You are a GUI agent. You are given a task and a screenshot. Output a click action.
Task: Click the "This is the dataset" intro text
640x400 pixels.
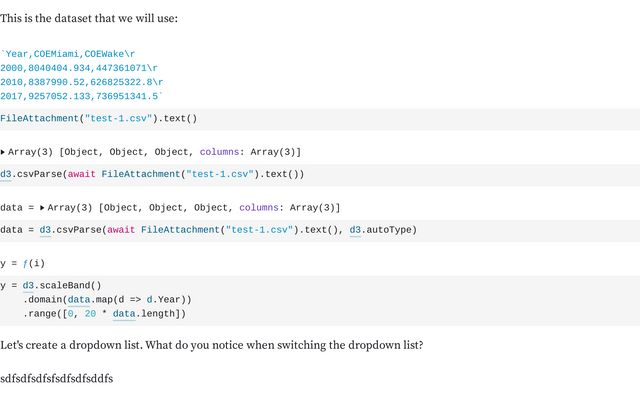pos(89,19)
